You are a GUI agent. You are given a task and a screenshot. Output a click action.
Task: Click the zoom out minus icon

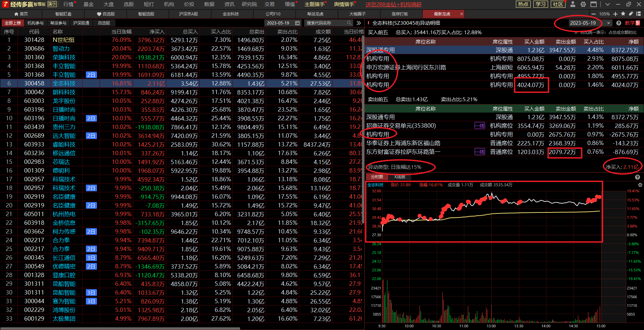pyautogui.click(x=594, y=14)
